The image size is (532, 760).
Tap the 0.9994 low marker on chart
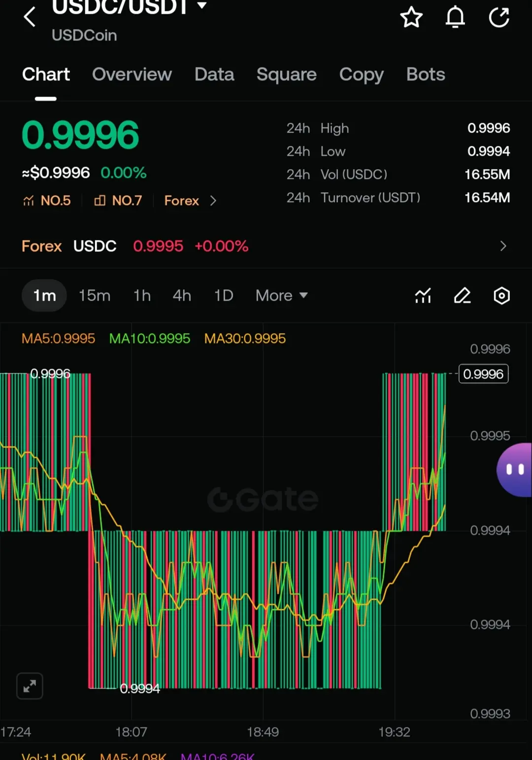pos(140,689)
